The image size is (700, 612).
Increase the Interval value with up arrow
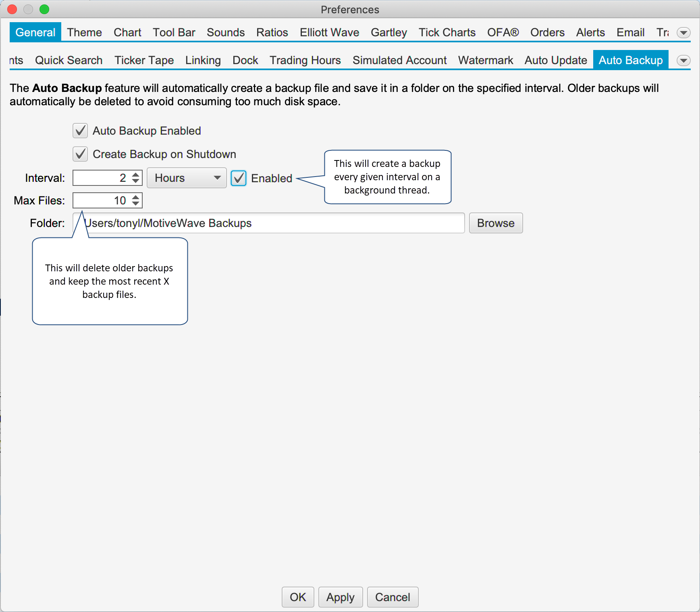136,175
